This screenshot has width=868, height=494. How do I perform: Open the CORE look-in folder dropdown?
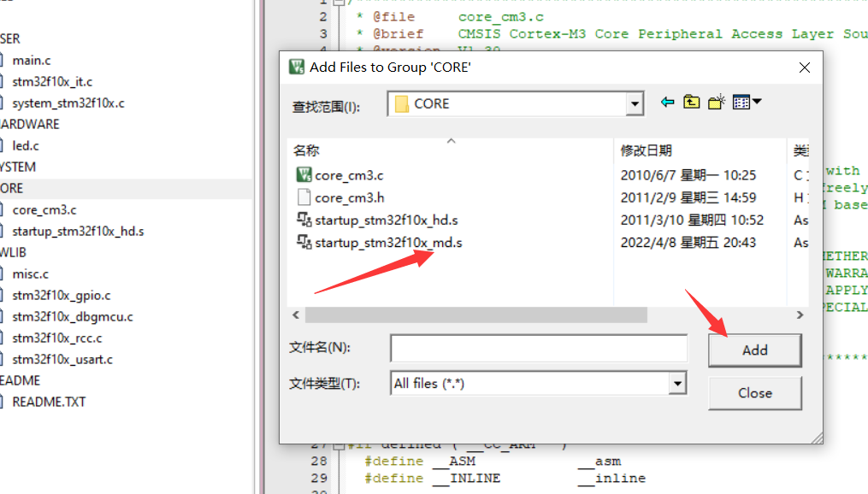635,104
